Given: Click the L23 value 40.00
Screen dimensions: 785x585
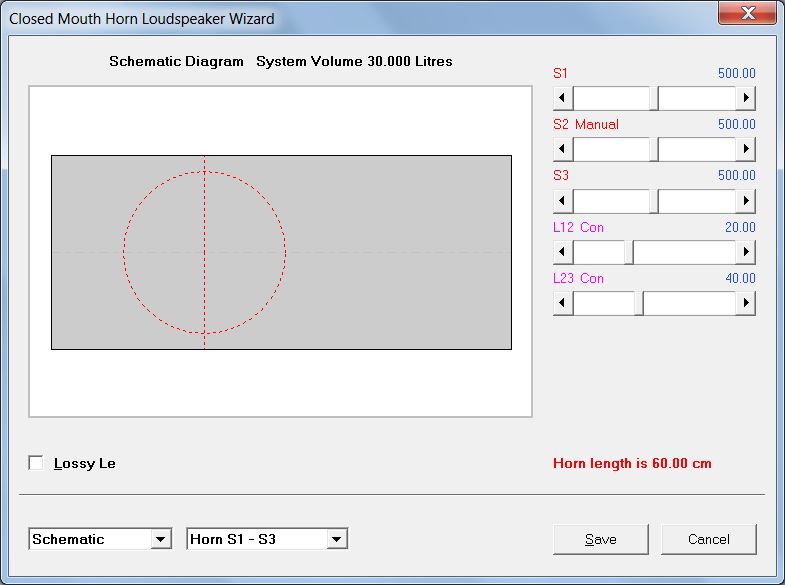Looking at the screenshot, I should click(740, 278).
